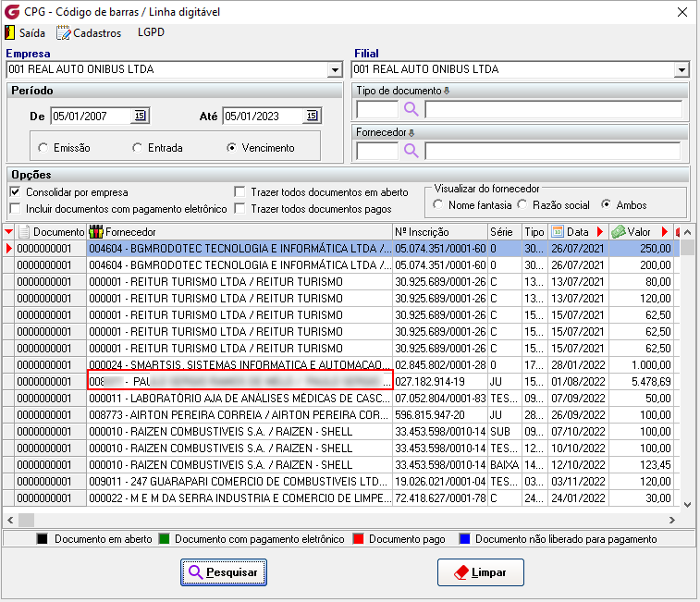Screen dimensions: 700x602
Task: Click red Documento pago legend swatch
Action: 358,539
